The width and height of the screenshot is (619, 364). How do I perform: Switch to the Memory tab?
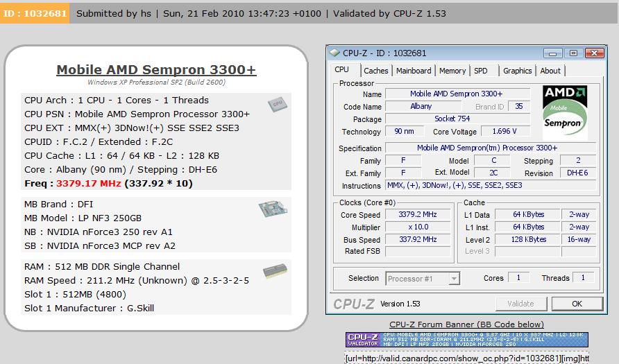tap(452, 71)
